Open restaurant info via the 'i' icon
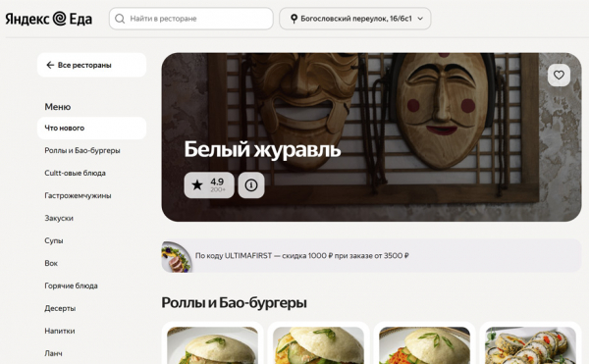The height and width of the screenshot is (364, 589). [x=251, y=185]
